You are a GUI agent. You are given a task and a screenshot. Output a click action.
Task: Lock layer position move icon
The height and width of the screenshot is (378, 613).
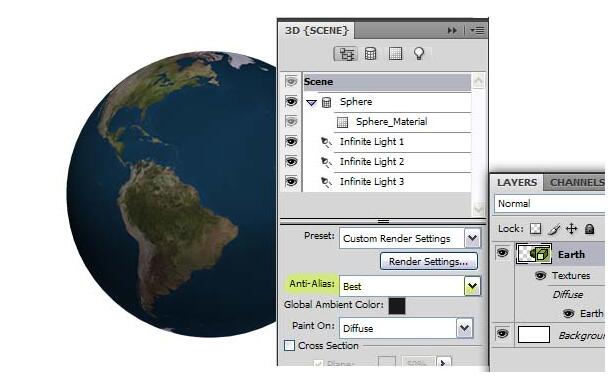pos(572,229)
